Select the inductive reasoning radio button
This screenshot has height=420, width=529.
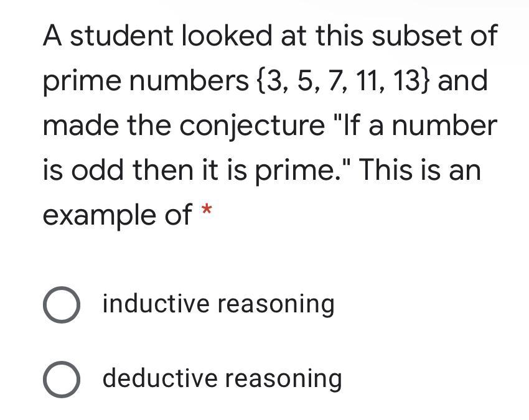[61, 305]
